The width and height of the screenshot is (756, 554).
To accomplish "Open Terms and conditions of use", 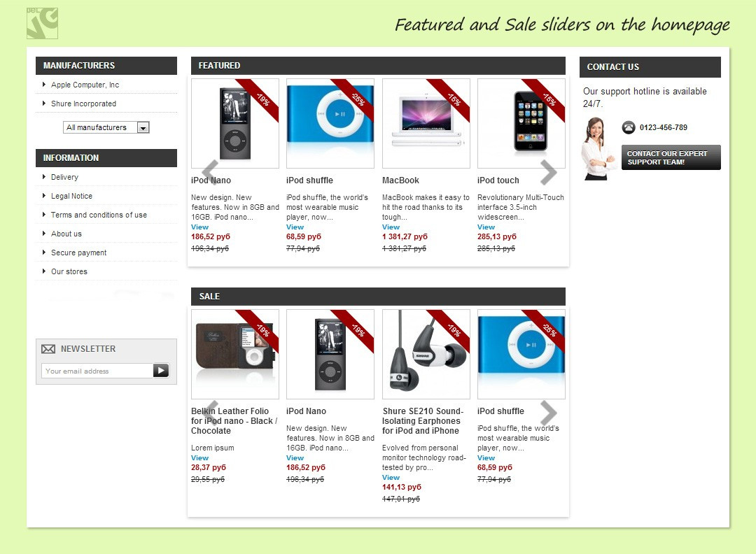I will (99, 215).
